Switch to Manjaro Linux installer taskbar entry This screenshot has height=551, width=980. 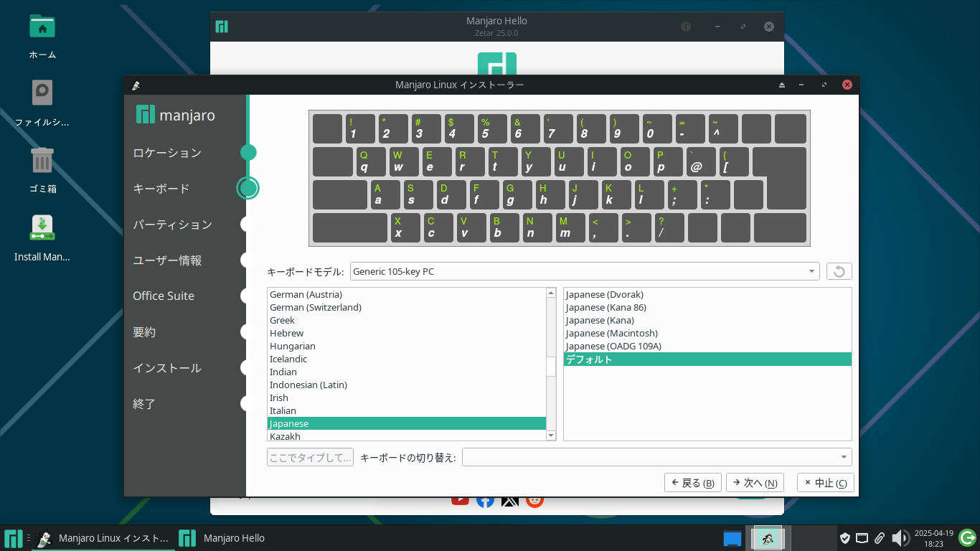(x=103, y=538)
